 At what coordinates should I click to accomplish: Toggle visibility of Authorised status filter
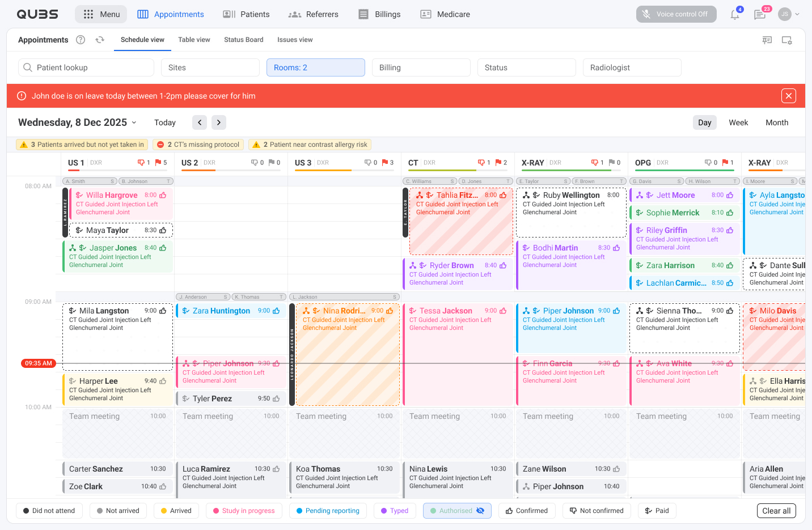(x=480, y=511)
